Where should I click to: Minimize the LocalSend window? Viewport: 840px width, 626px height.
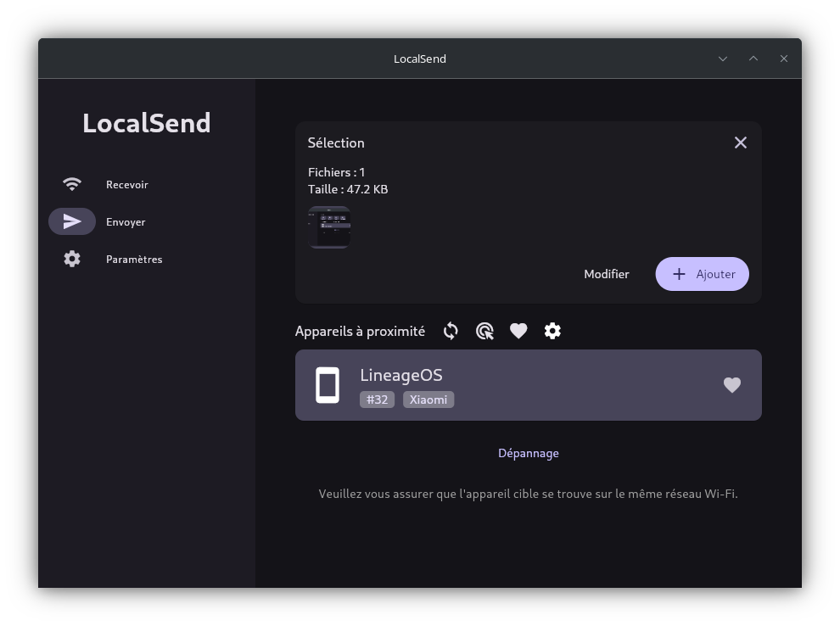click(723, 59)
